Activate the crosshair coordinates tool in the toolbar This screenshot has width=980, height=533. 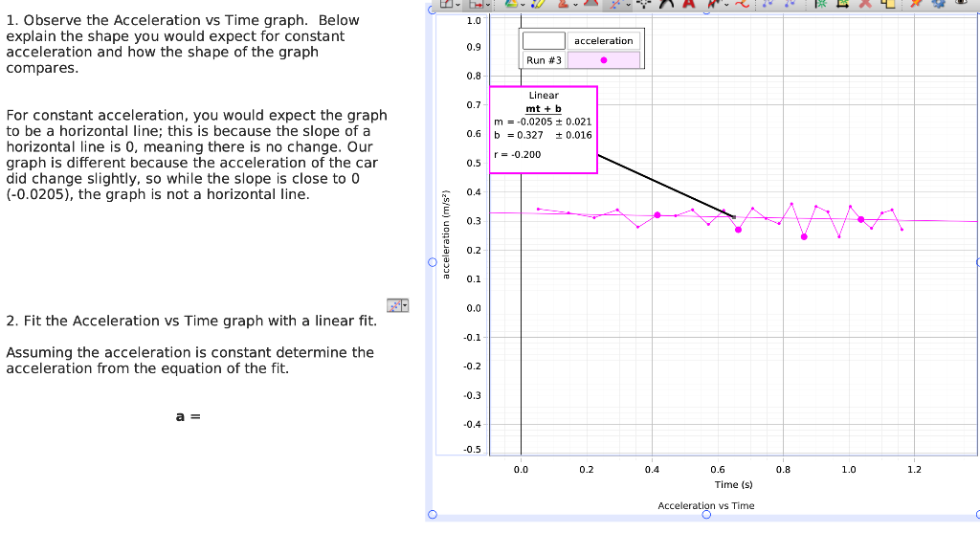(x=644, y=4)
